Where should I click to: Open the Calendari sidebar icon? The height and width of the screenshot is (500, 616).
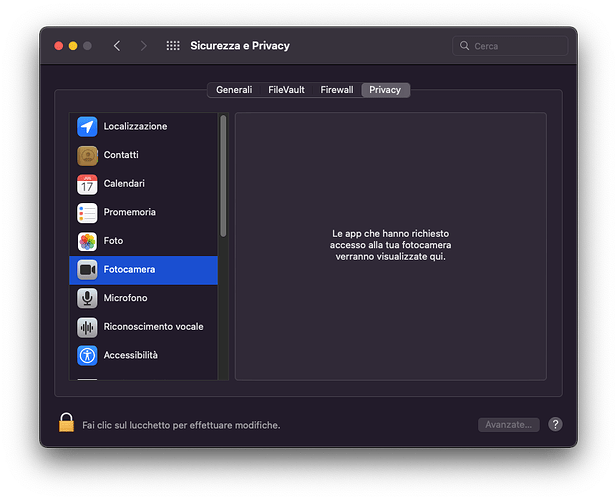[x=87, y=184]
